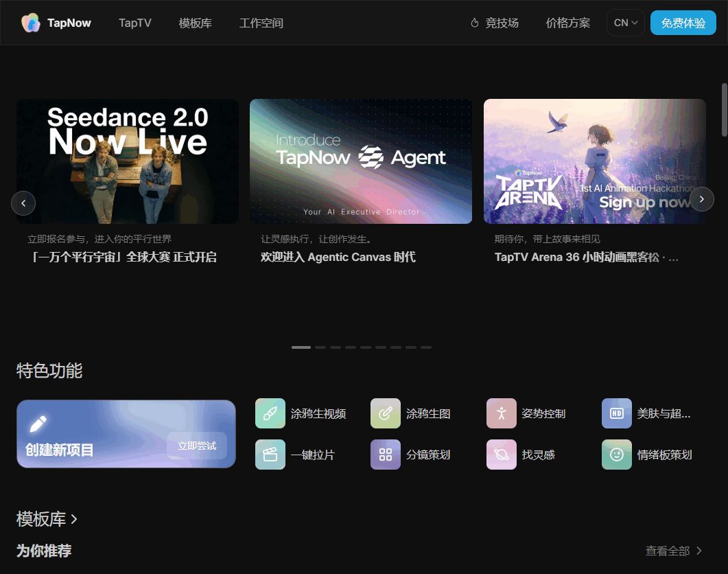The width and height of the screenshot is (728, 574).
Task: Click the 涂鸦生图 label
Action: click(428, 413)
